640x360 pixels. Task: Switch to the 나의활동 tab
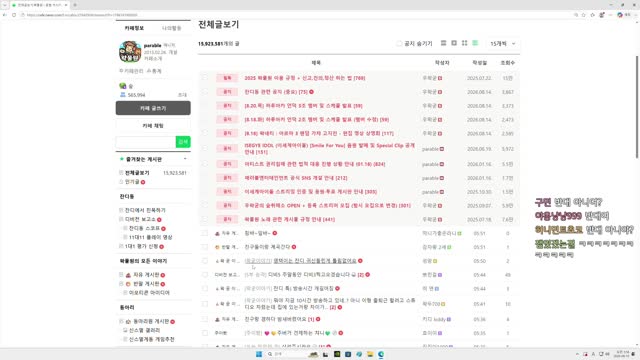171,28
